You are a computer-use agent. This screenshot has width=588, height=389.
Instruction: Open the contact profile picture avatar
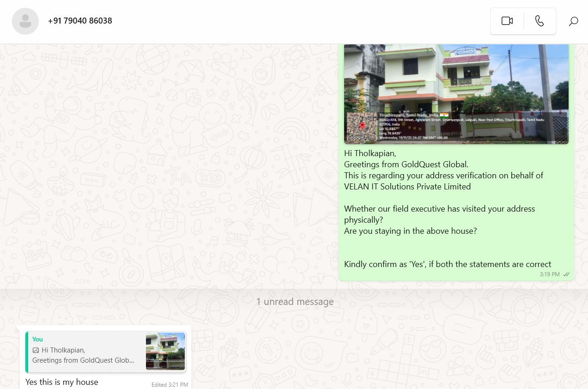tap(25, 21)
